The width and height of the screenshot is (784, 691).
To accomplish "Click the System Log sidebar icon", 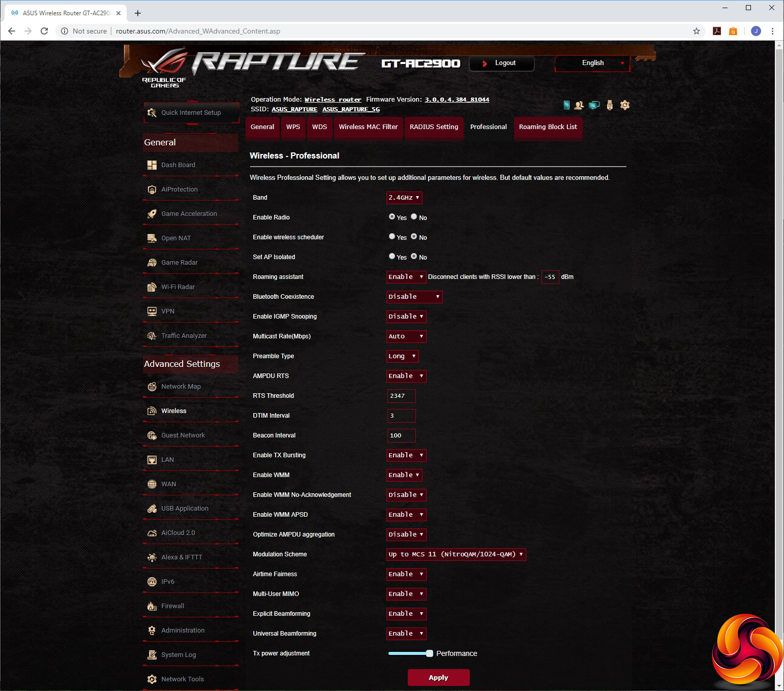I will [x=152, y=655].
